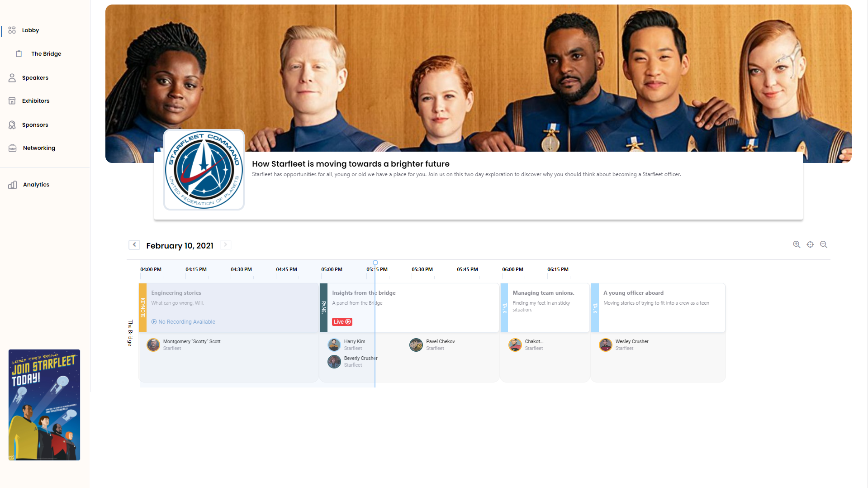Click the 04:00 PM time label
868x488 pixels.
(x=151, y=269)
